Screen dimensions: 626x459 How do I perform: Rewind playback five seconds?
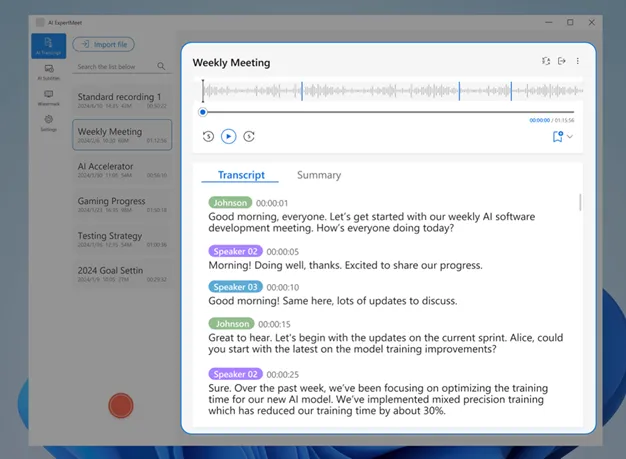tap(208, 137)
